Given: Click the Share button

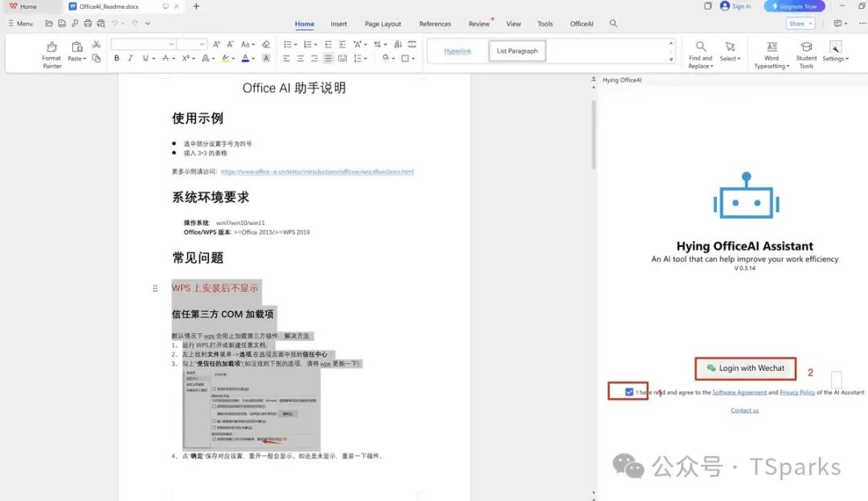Looking at the screenshot, I should pyautogui.click(x=800, y=23).
